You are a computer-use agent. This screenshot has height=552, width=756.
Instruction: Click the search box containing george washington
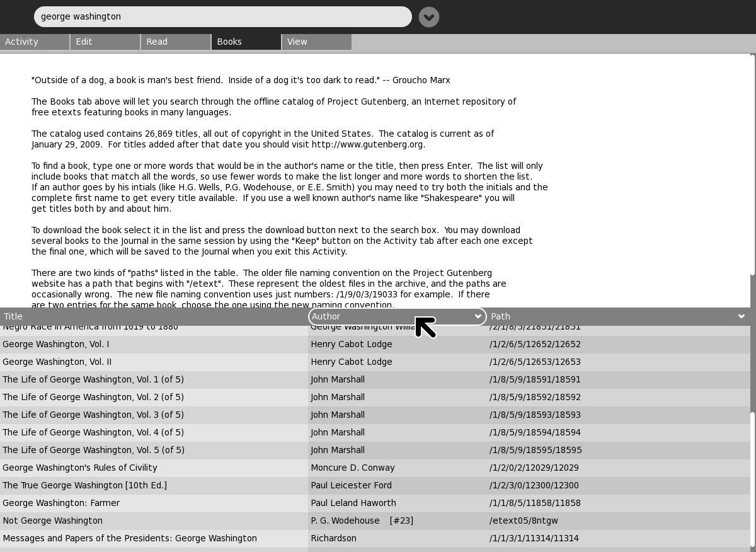222,17
